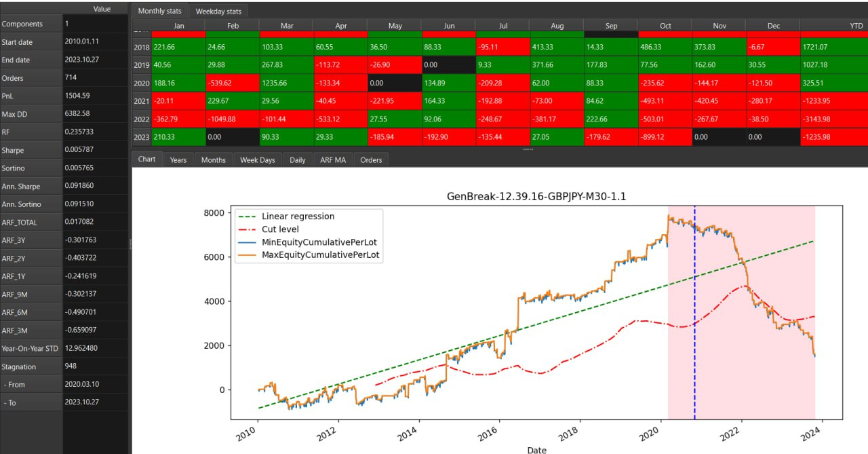Select the Year-On-Year STD value 12.962480

[x=96, y=348]
